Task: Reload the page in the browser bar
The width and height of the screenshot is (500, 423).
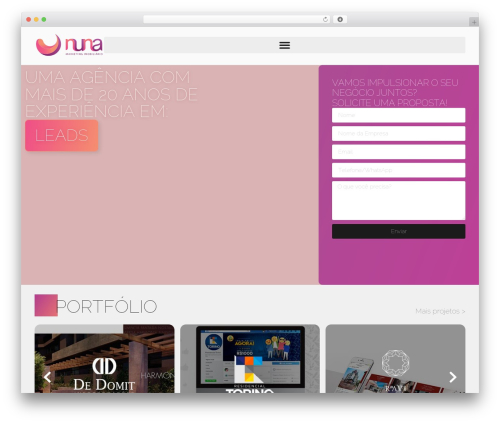Action: coord(325,19)
